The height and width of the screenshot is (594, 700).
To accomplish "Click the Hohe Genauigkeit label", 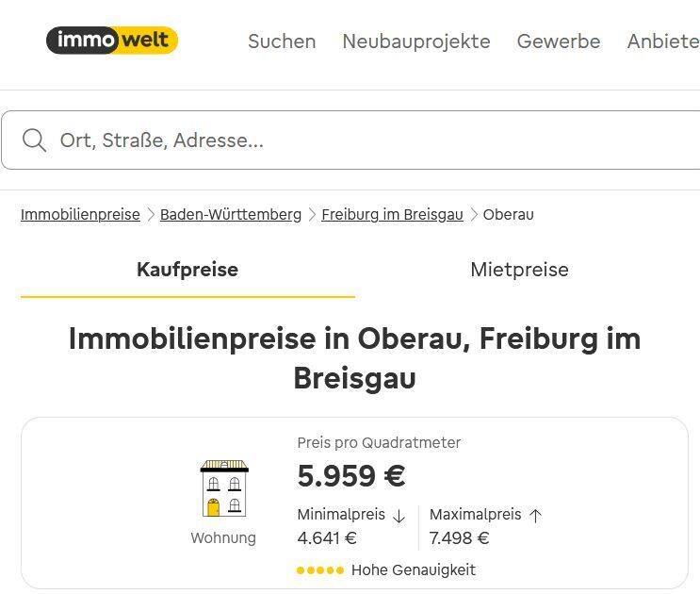I will pos(414,570).
